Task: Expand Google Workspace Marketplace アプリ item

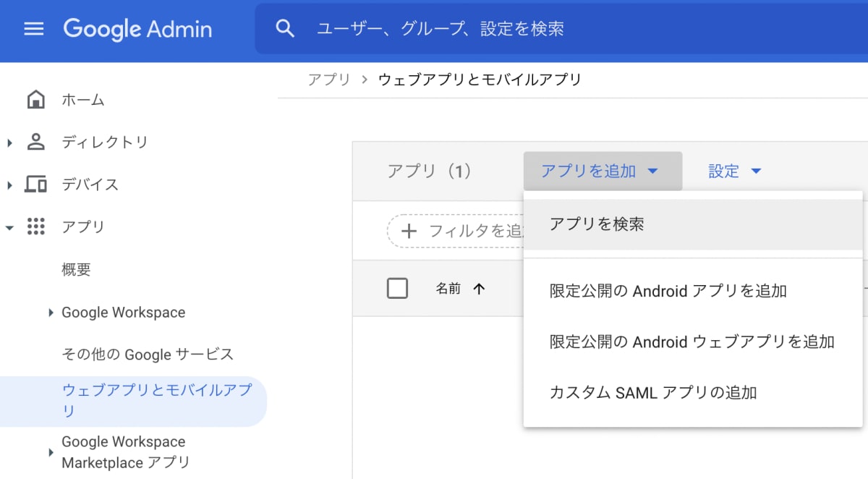Action: (51, 452)
